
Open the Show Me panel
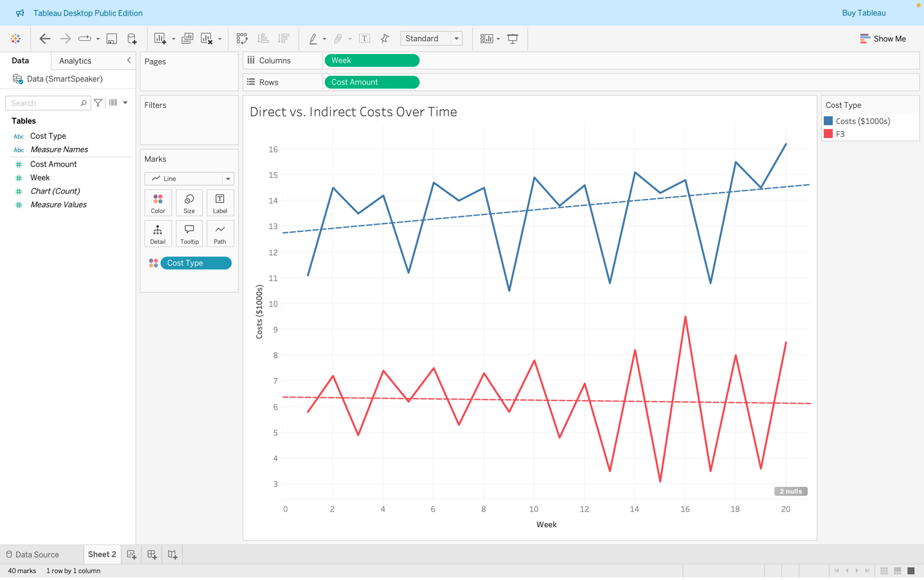click(883, 39)
